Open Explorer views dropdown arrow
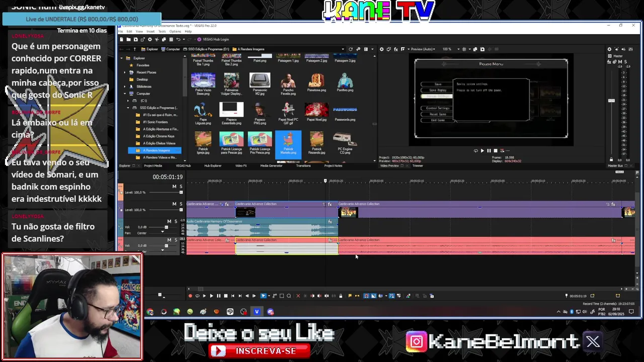This screenshot has height=362, width=644. point(372,49)
